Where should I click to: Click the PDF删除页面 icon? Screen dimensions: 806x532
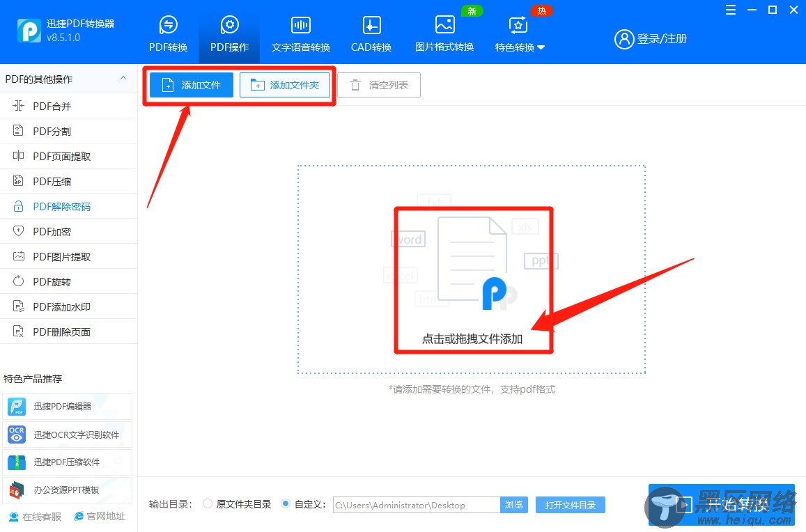point(19,331)
